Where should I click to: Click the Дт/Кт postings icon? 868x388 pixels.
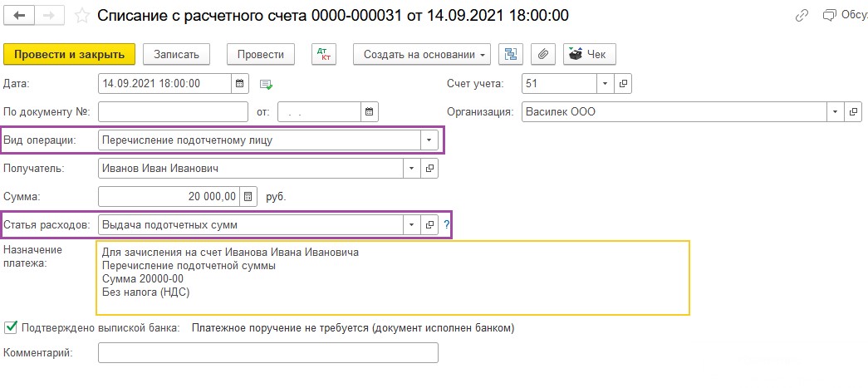(324, 54)
